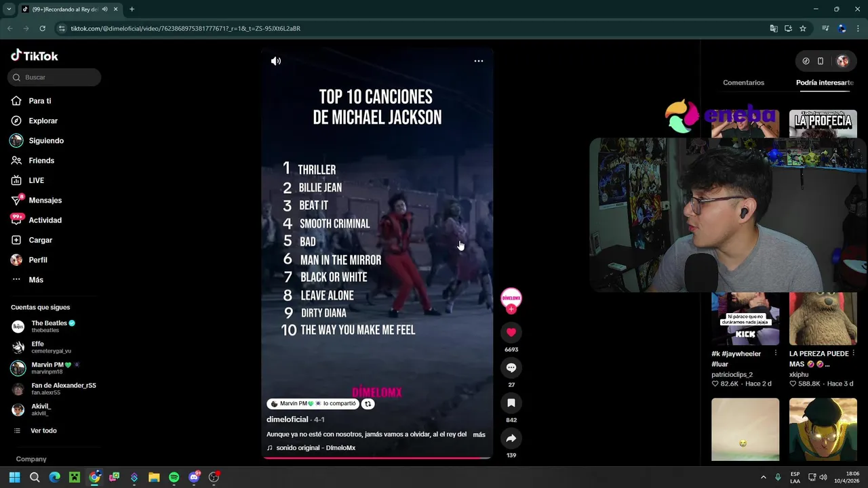Image resolution: width=868 pixels, height=488 pixels.
Task: Switch to Podría interesarte tab
Action: tap(825, 83)
